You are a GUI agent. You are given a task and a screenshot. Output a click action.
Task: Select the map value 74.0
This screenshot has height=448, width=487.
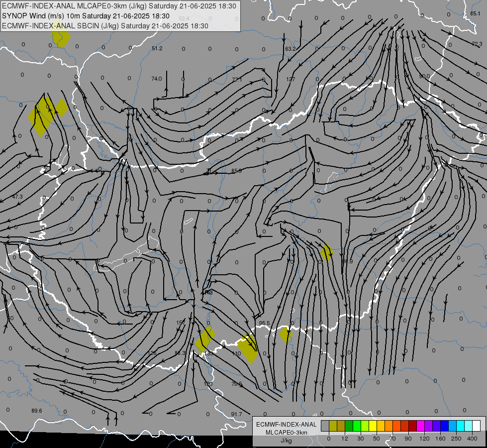[x=157, y=79]
